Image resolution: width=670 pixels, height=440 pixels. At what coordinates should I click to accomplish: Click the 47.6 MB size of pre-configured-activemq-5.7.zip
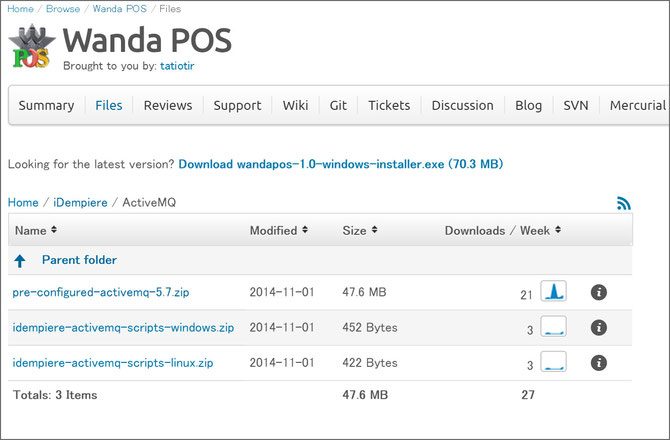point(364,292)
